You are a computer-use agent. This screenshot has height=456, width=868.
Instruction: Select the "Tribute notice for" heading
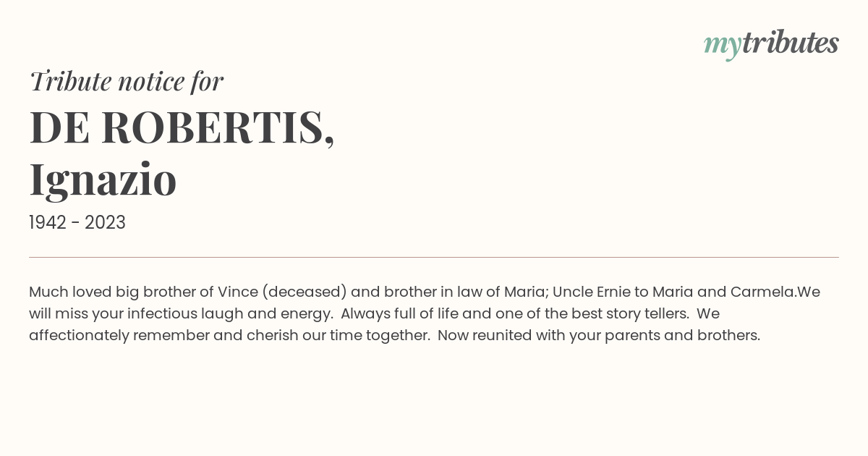(x=127, y=81)
